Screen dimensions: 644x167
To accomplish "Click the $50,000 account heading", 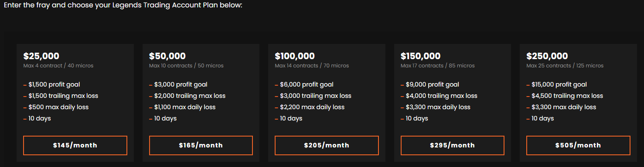I will (x=167, y=56).
